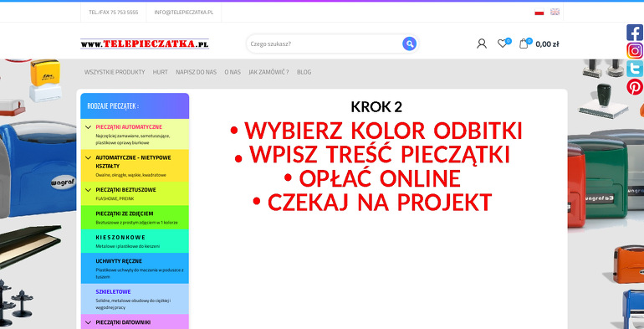The image size is (644, 329).
Task: Open the Blog menu item
Action: tap(304, 72)
